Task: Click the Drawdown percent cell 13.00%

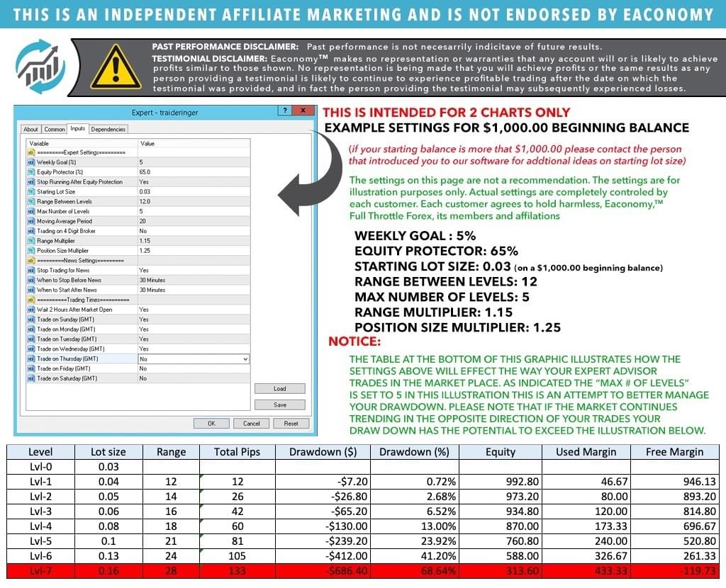Action: click(x=414, y=526)
